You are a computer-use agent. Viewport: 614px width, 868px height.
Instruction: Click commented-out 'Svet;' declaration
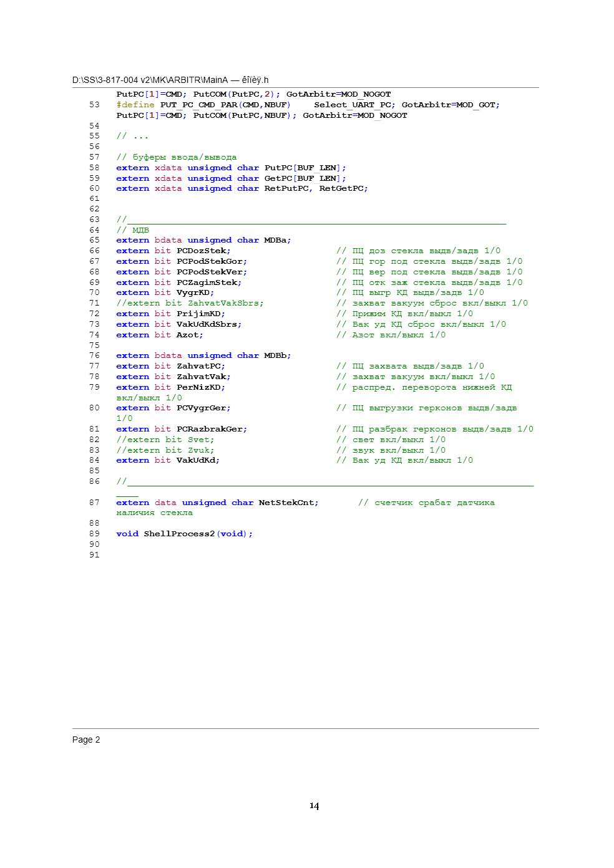point(165,440)
